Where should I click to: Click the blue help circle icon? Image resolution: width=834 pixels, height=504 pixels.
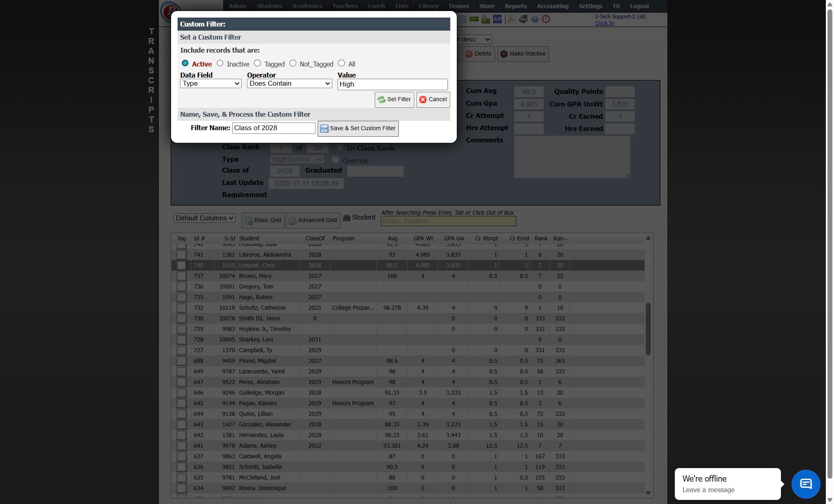[534, 19]
